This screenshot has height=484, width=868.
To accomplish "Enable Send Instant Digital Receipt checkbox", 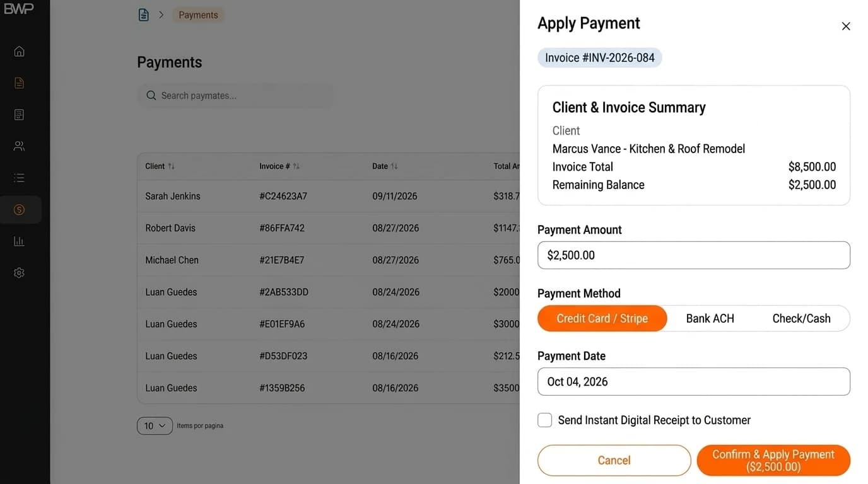I will (545, 420).
